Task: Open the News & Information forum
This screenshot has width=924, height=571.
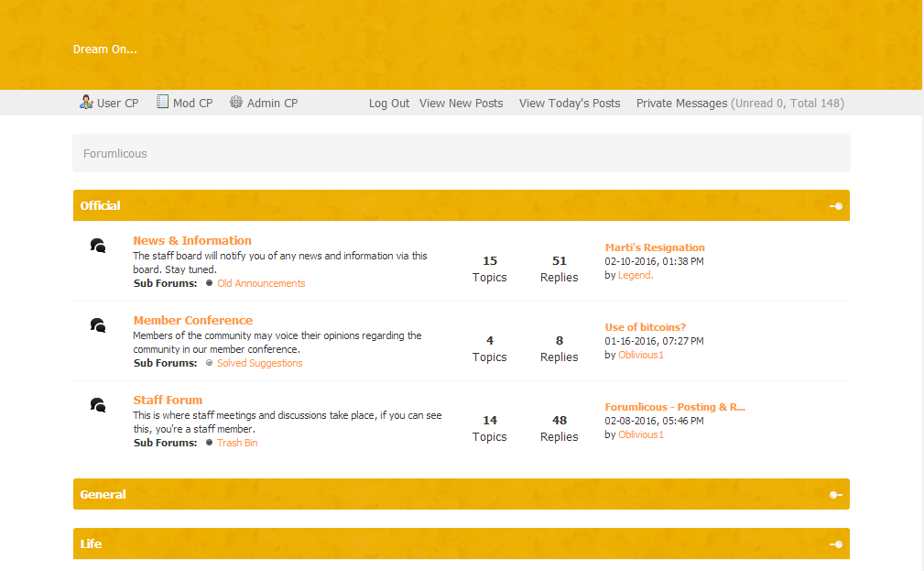Action: (192, 241)
